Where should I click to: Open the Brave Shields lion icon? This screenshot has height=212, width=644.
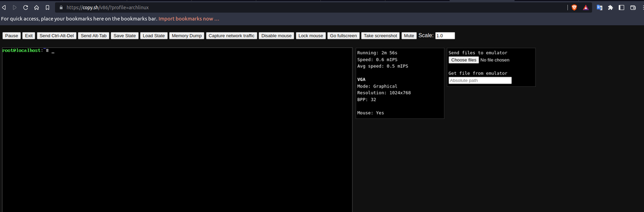[x=574, y=8]
